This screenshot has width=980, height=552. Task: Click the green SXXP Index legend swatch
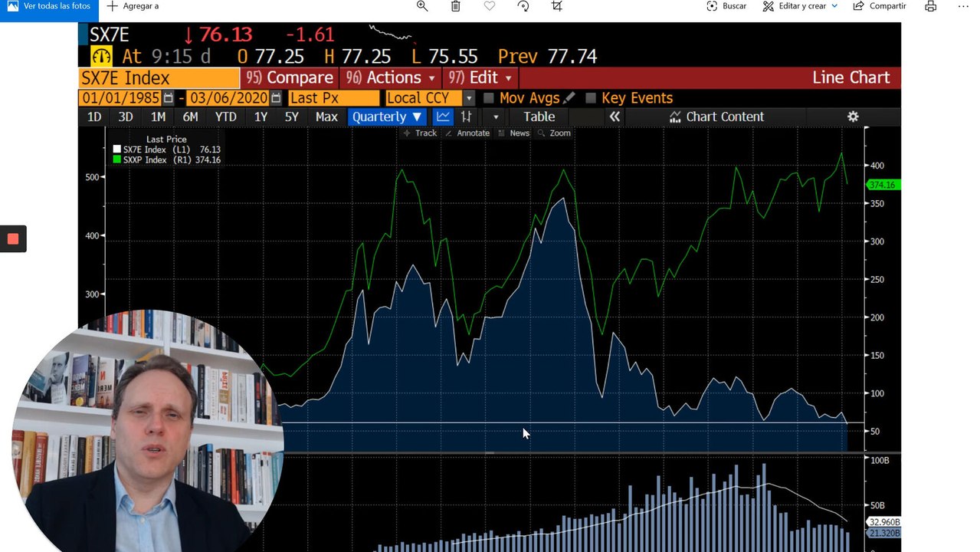[117, 159]
